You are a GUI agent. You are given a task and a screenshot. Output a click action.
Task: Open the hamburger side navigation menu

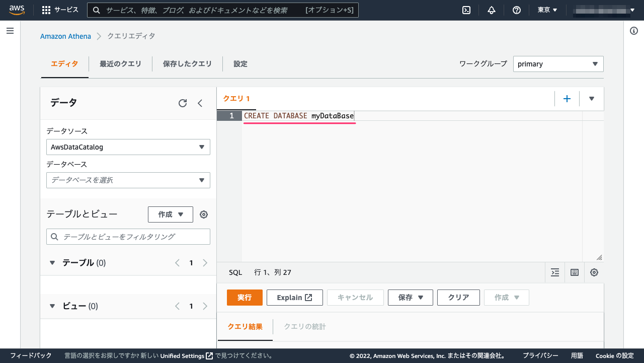[10, 31]
